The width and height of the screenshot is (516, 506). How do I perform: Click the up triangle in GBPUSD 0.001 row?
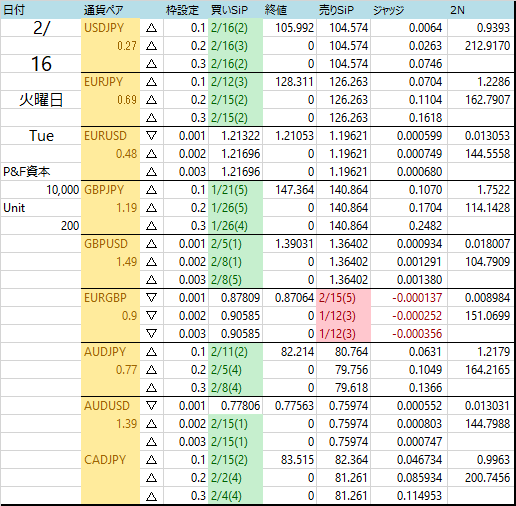point(152,244)
